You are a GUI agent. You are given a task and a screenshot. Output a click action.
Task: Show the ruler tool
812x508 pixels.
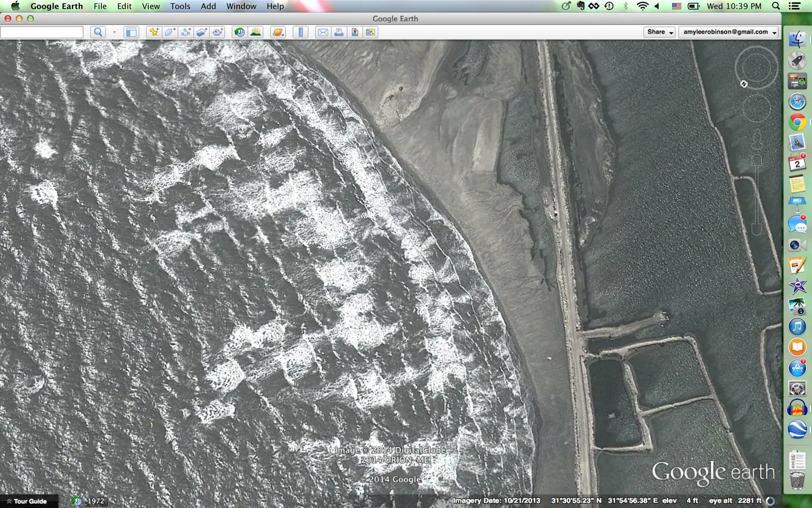300,32
